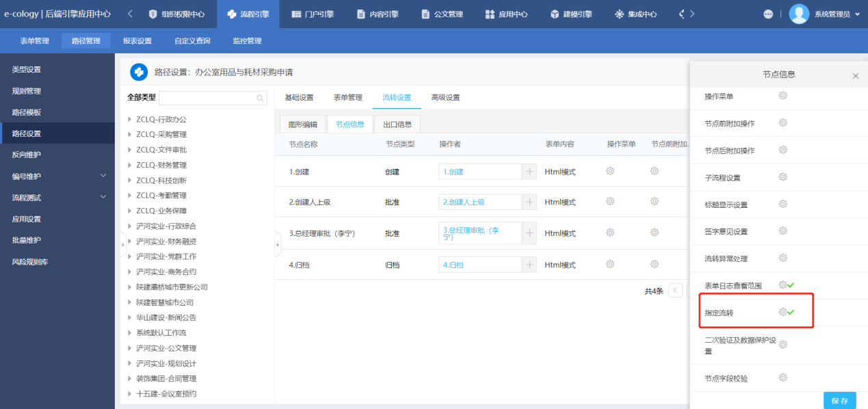Viewport: 868px width, 409px height.
Task: Open 表单管理 in top submenu
Action: click(x=34, y=41)
